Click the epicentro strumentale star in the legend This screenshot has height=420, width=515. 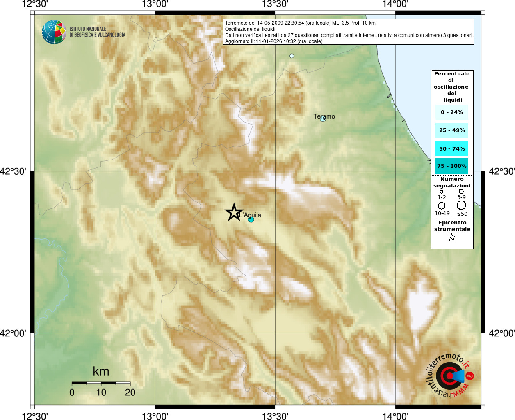[451, 237]
